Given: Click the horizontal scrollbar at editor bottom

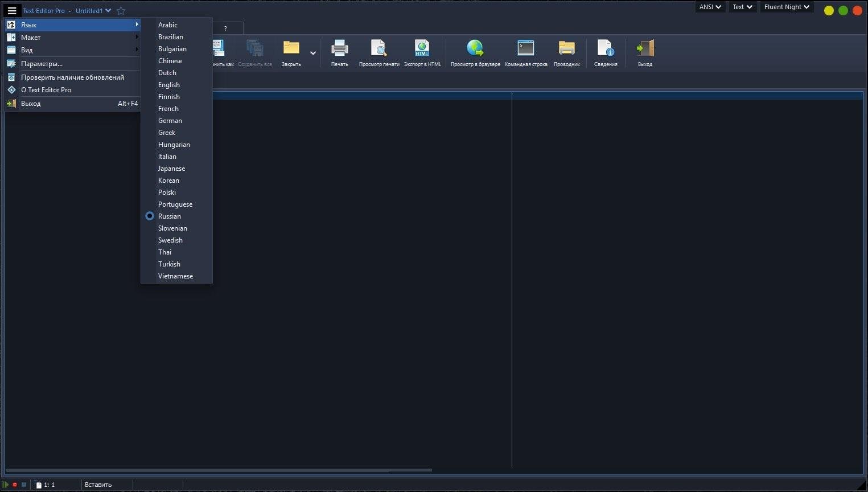Looking at the screenshot, I should (x=219, y=470).
